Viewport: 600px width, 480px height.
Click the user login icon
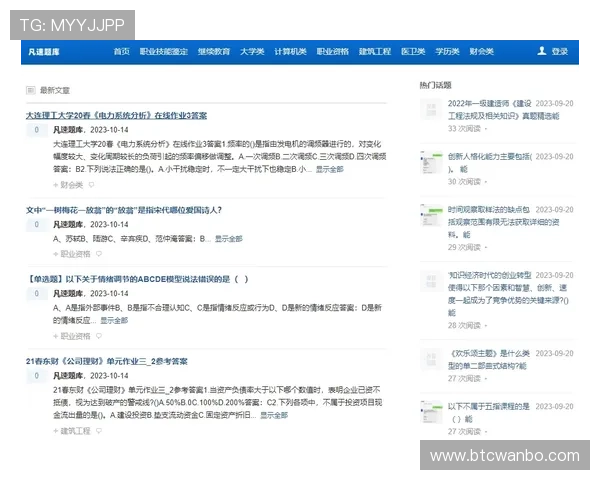click(541, 51)
